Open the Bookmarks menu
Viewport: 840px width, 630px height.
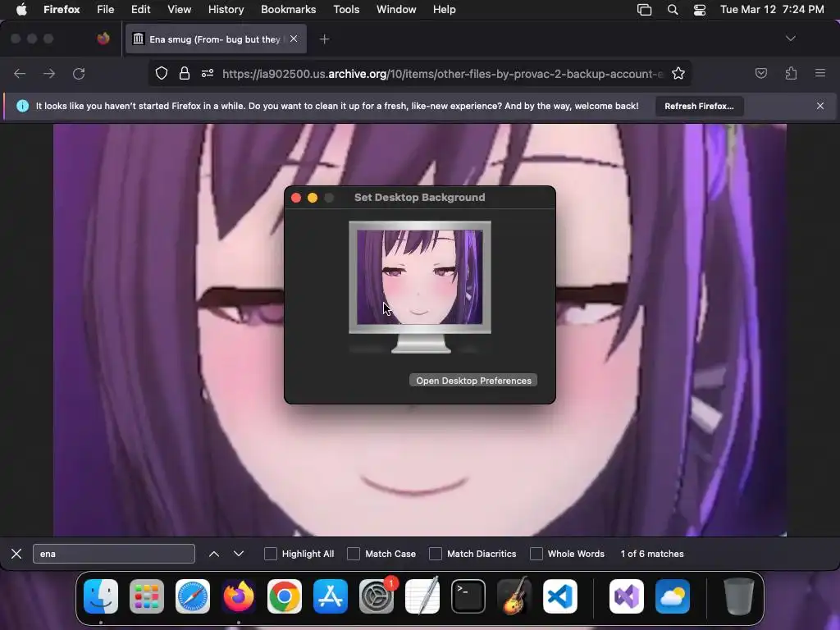tap(288, 10)
